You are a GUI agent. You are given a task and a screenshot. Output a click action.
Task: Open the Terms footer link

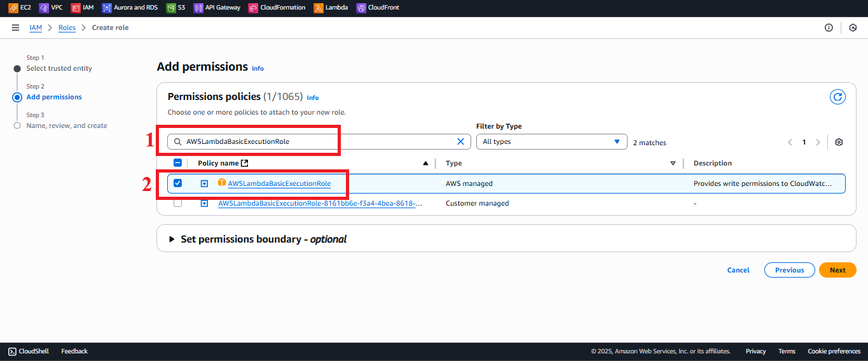click(787, 351)
